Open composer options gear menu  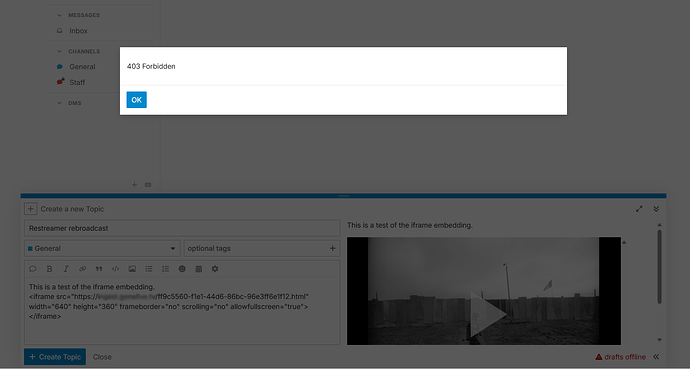pos(215,269)
